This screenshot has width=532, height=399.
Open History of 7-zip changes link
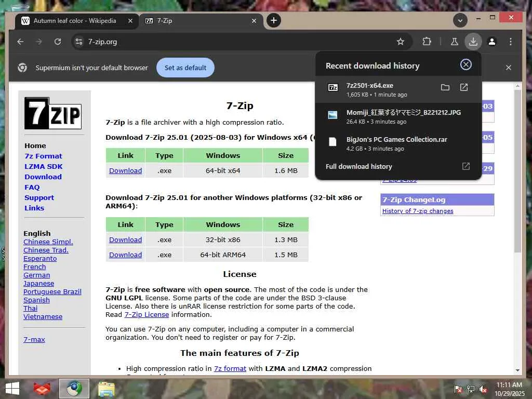418,211
